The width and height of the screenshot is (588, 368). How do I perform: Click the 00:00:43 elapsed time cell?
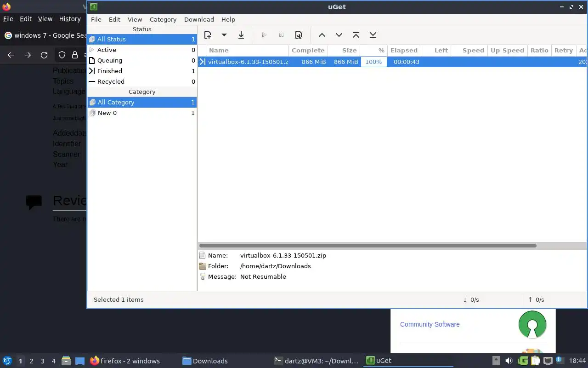(x=407, y=62)
